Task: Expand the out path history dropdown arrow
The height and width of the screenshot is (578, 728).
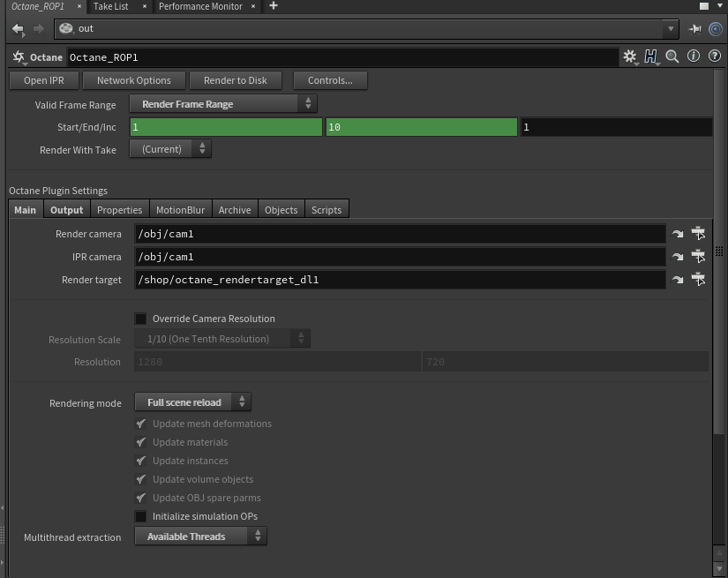Action: tap(671, 29)
